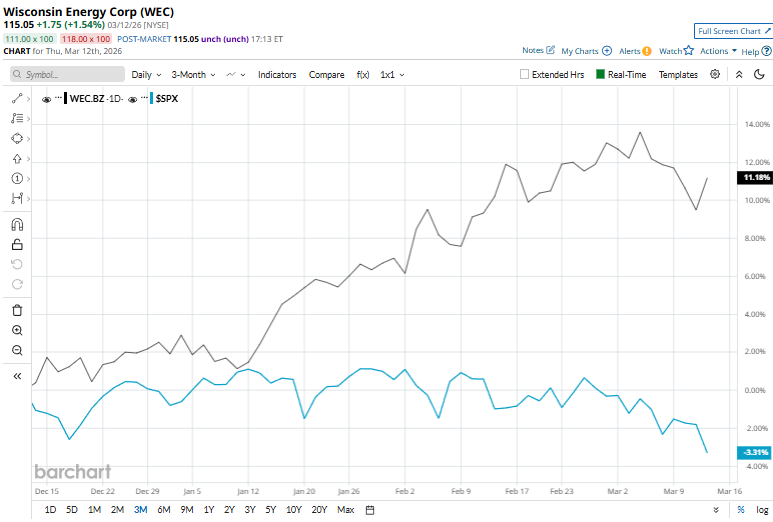The width and height of the screenshot is (773, 522).
Task: Hide the WEC.BZ series with eye icon
Action: 47,98
